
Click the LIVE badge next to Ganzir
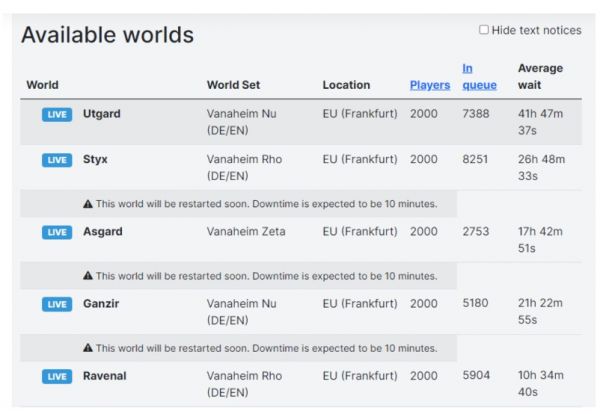[57, 303]
